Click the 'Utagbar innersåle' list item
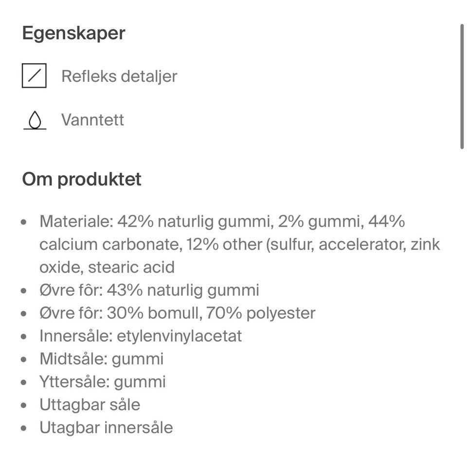Image resolution: width=467 pixels, height=476 pixels. click(x=106, y=427)
